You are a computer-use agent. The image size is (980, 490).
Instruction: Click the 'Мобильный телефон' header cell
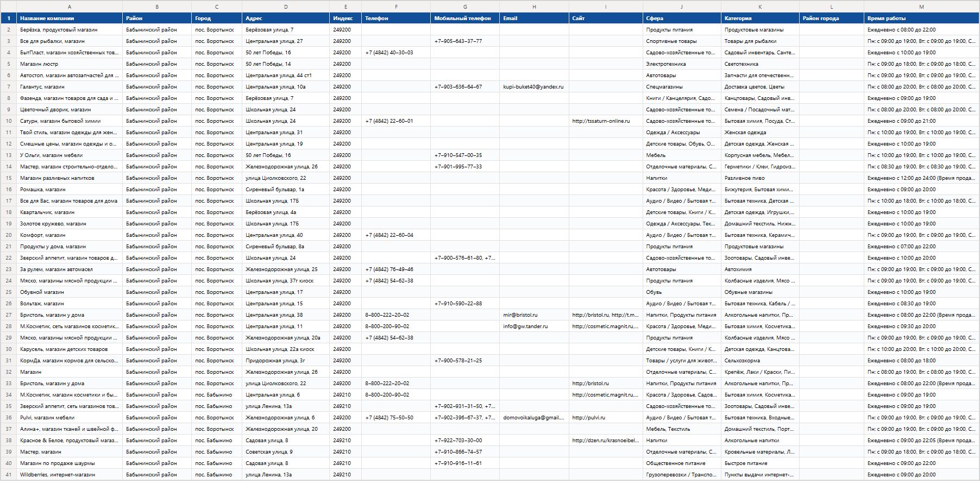[465, 18]
